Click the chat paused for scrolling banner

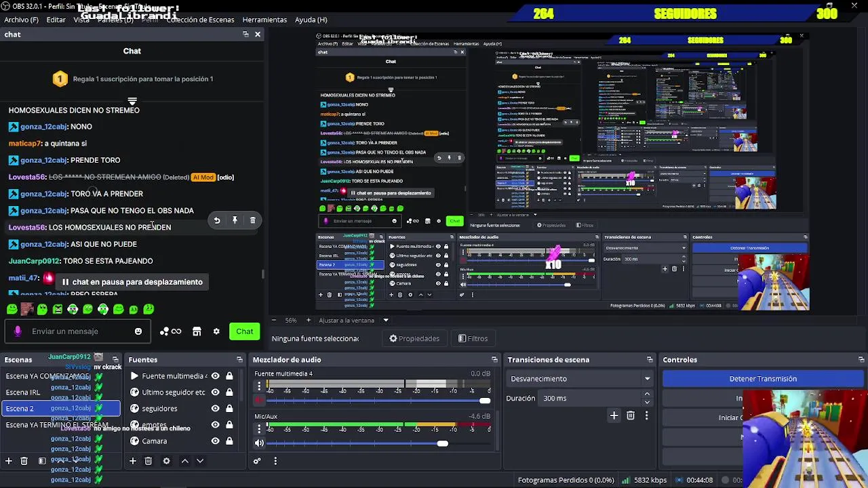click(x=132, y=282)
